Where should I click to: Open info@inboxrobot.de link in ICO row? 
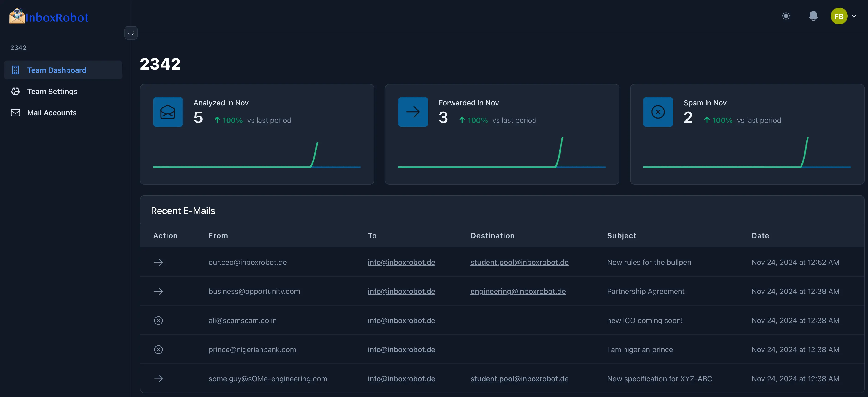401,321
